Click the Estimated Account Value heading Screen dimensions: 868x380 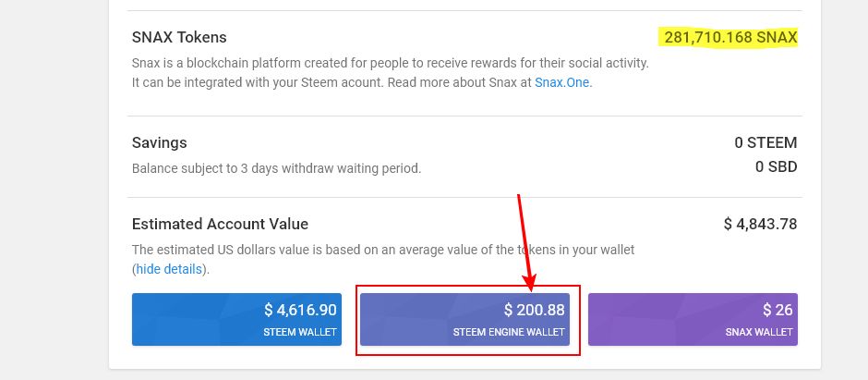[220, 224]
